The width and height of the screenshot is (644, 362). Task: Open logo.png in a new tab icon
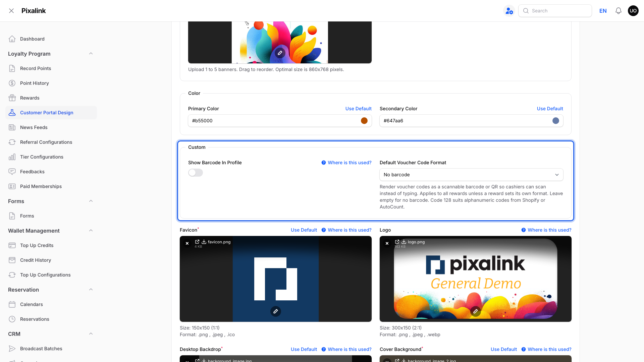point(397,242)
